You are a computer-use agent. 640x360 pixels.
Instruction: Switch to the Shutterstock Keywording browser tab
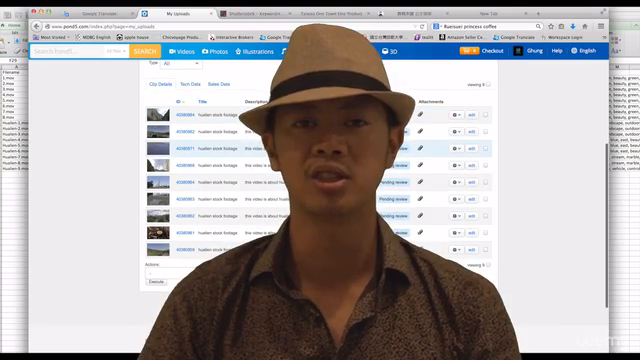[x=255, y=13]
